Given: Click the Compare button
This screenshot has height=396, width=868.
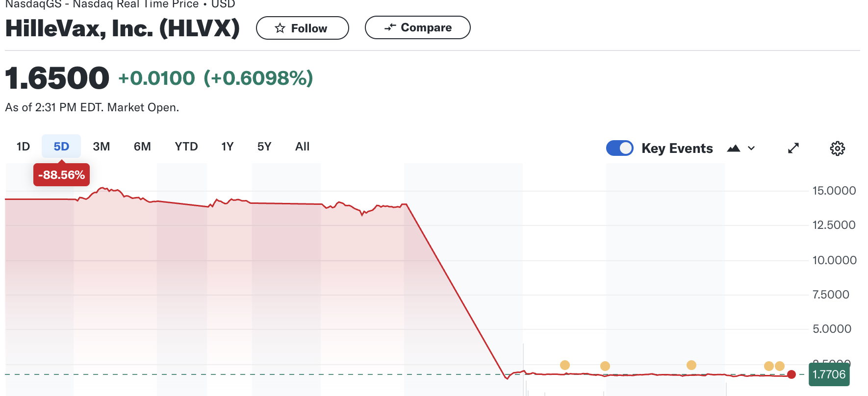Looking at the screenshot, I should pyautogui.click(x=417, y=27).
